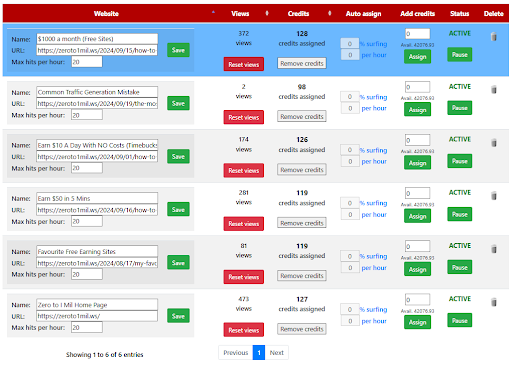Focus per hour value box in Favourite Free Earning row
This screenshot has height=367, width=512.
(x=350, y=268)
